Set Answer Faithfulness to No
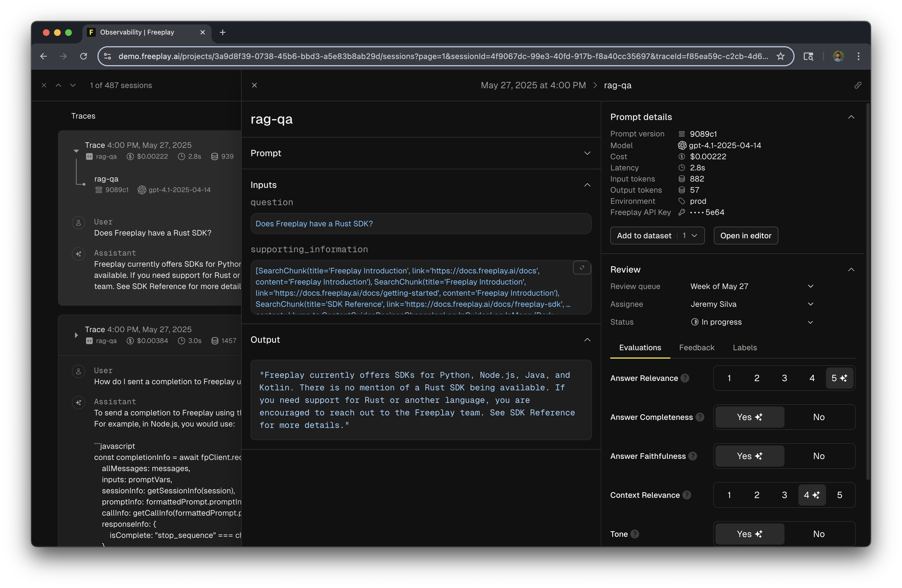The image size is (902, 588). (x=819, y=456)
